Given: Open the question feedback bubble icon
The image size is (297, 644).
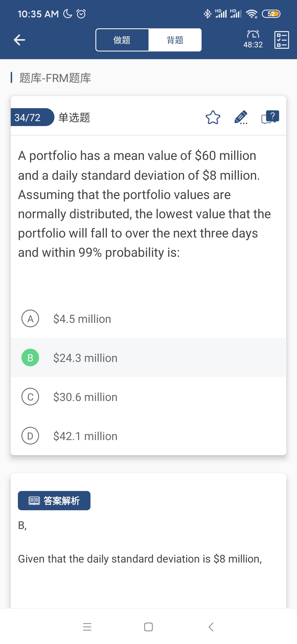Looking at the screenshot, I should point(270,118).
